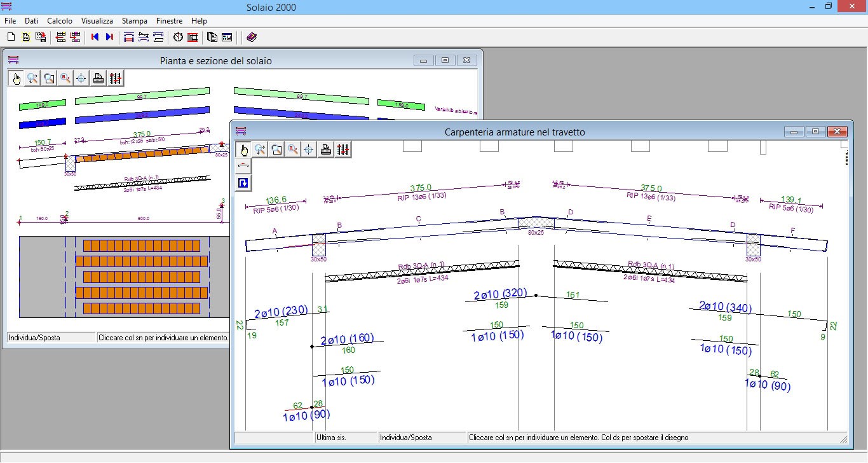Open the Visualizza menu
This screenshot has width=868, height=463.
97,21
